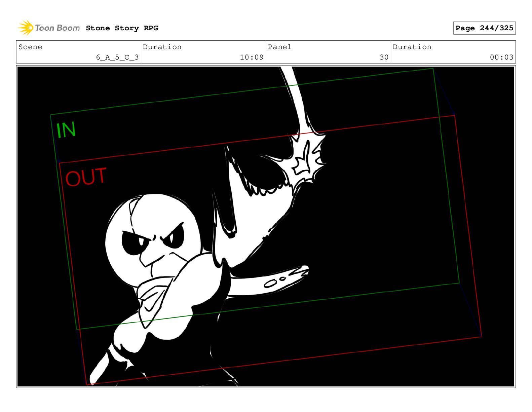Click the red 'OUT' camera label
532x412 pixels.
pos(86,177)
